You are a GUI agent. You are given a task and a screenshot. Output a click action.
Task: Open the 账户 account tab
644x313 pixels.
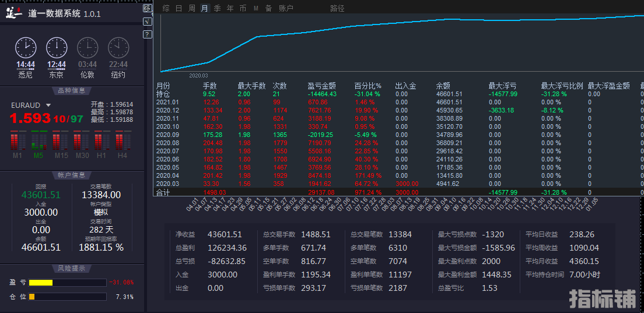coord(286,8)
